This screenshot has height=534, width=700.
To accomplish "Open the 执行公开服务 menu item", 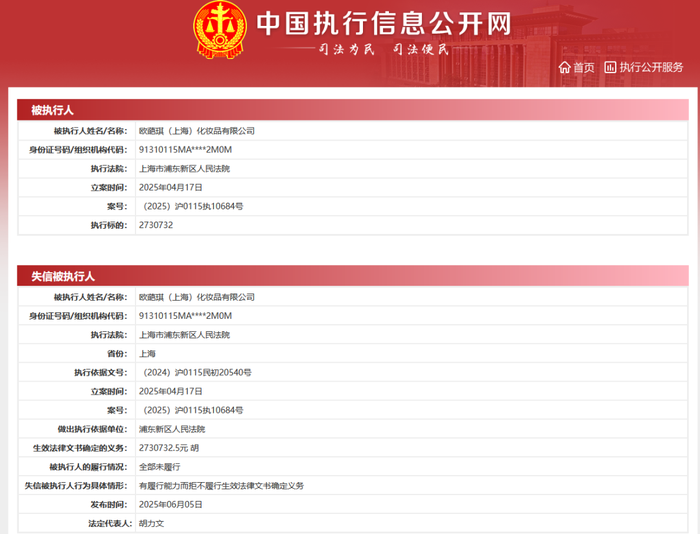I will coord(651,68).
